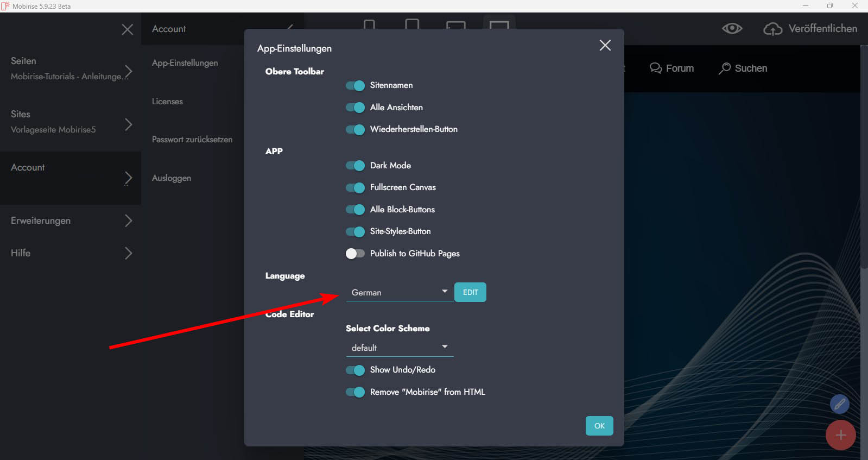The width and height of the screenshot is (868, 460).
Task: Click the blue pencil edit icon
Action: (839, 404)
